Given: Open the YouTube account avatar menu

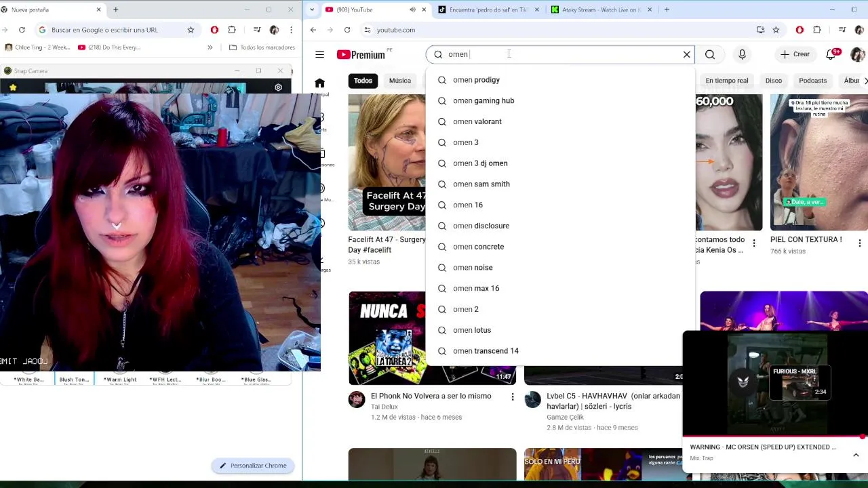Looking at the screenshot, I should [x=857, y=54].
